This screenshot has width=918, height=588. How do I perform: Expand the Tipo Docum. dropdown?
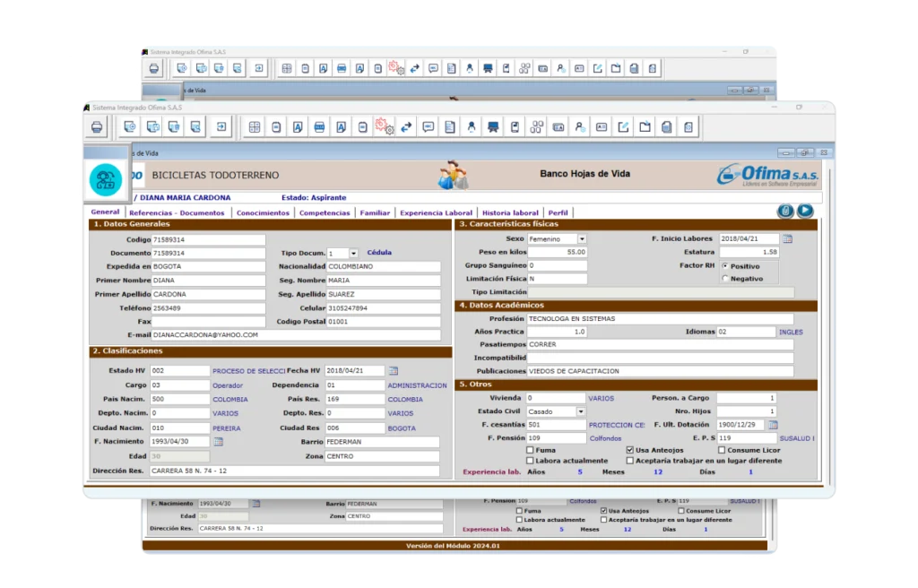pyautogui.click(x=353, y=254)
